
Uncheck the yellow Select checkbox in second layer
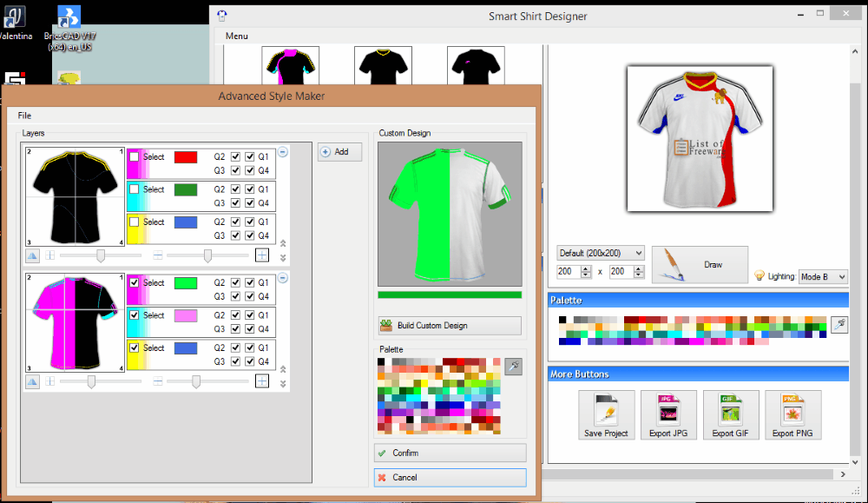pyautogui.click(x=135, y=348)
